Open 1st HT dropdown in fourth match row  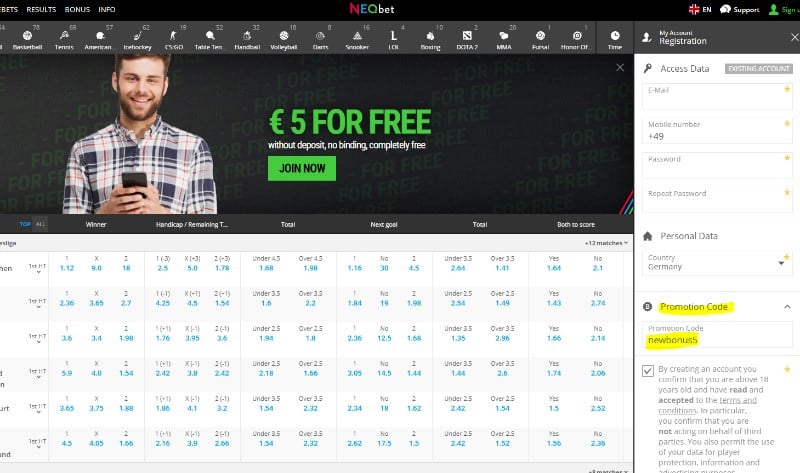click(x=37, y=373)
